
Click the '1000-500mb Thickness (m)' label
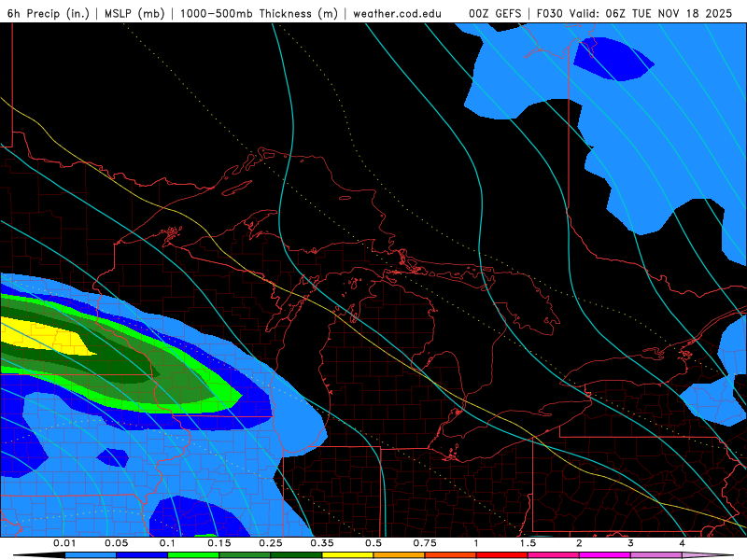point(259,13)
